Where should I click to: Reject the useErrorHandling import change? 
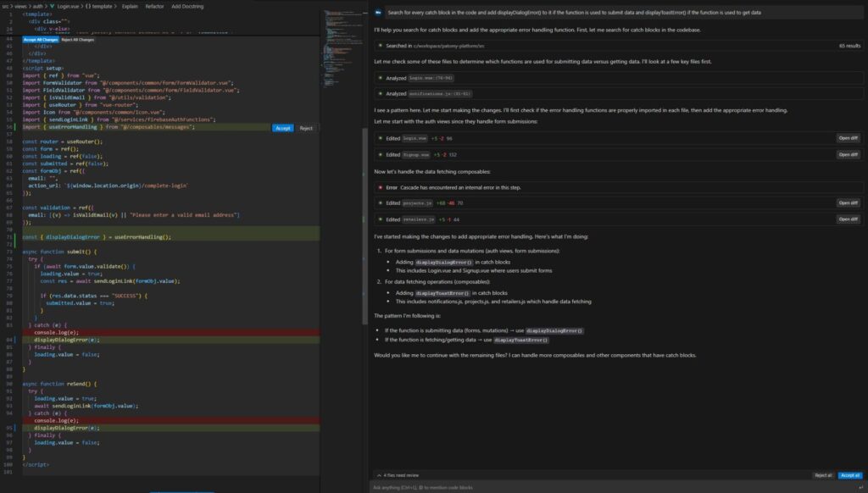305,129
